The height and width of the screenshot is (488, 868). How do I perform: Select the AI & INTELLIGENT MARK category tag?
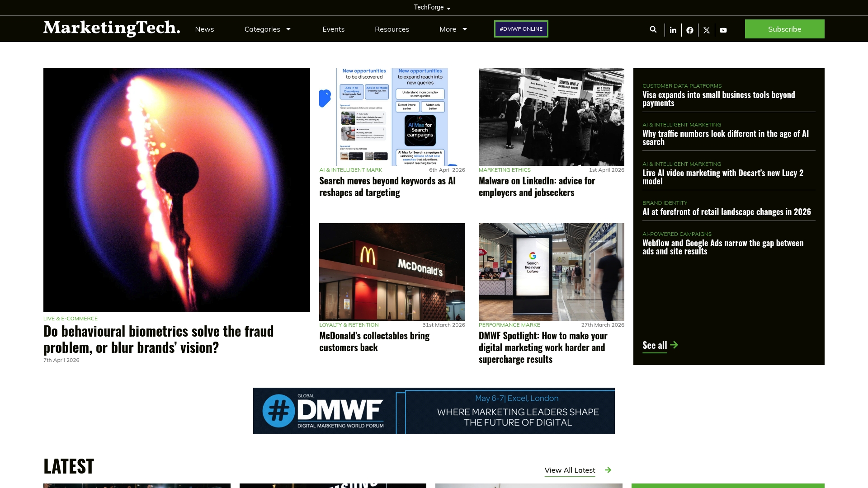tap(351, 170)
